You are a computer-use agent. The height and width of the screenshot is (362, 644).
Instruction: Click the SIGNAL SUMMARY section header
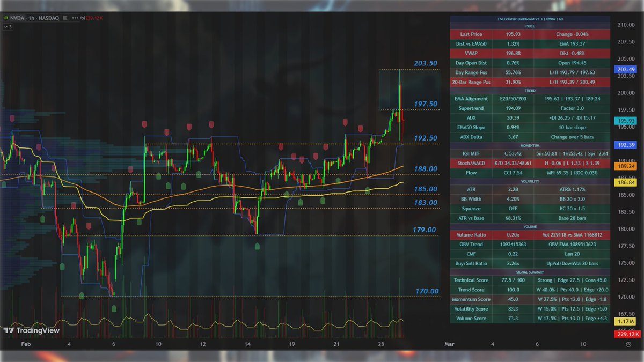click(530, 272)
